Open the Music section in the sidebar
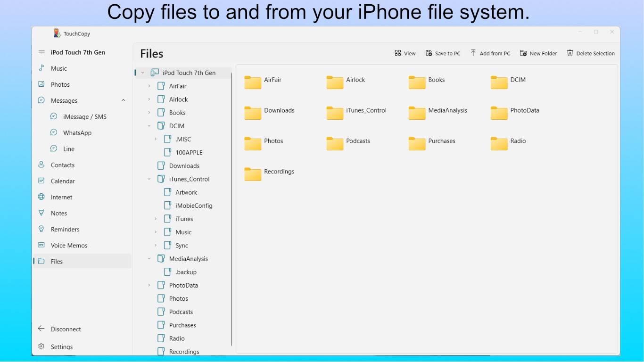The height and width of the screenshot is (362, 644). pyautogui.click(x=58, y=68)
